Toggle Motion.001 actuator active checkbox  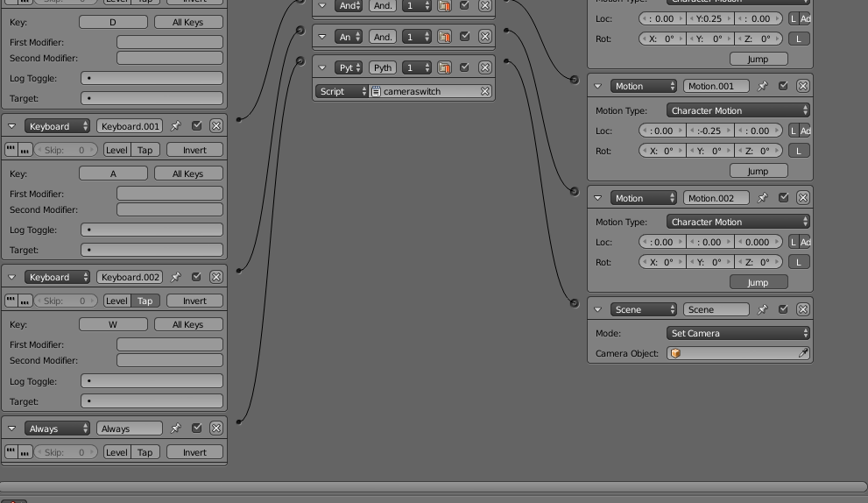coord(783,86)
